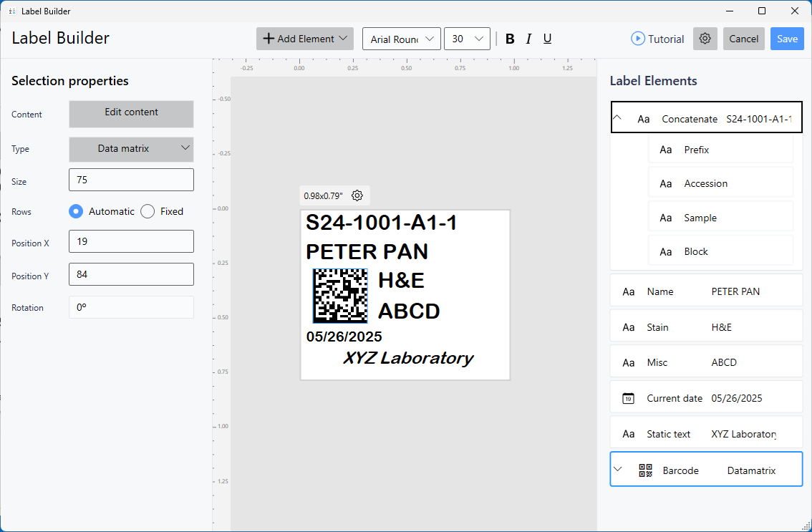Click the Position X field
This screenshot has height=532, width=812.
tap(132, 241)
